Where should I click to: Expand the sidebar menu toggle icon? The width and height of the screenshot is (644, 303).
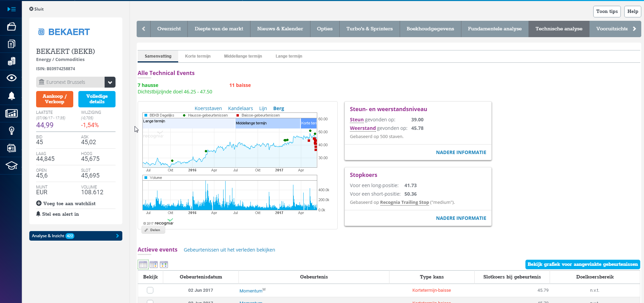pyautogui.click(x=12, y=9)
